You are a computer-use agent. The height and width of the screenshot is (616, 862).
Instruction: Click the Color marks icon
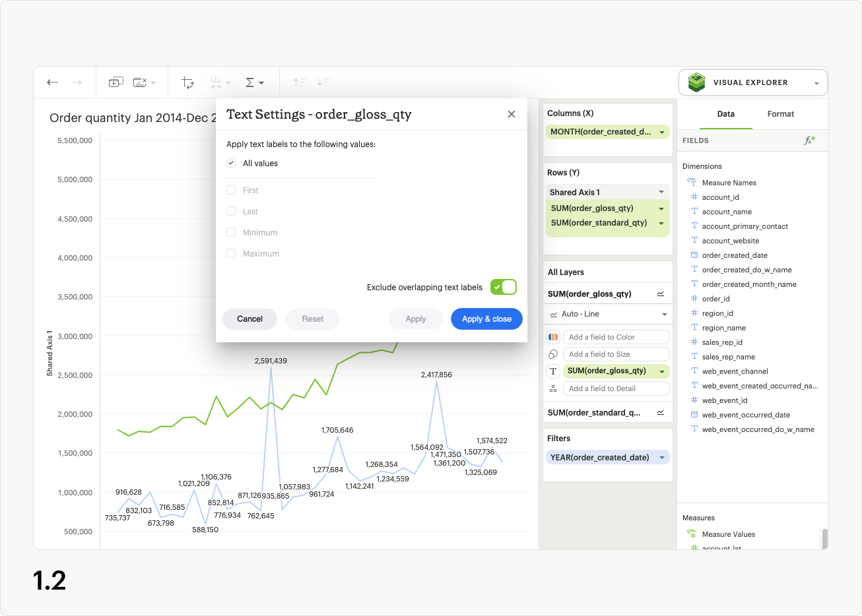(553, 337)
